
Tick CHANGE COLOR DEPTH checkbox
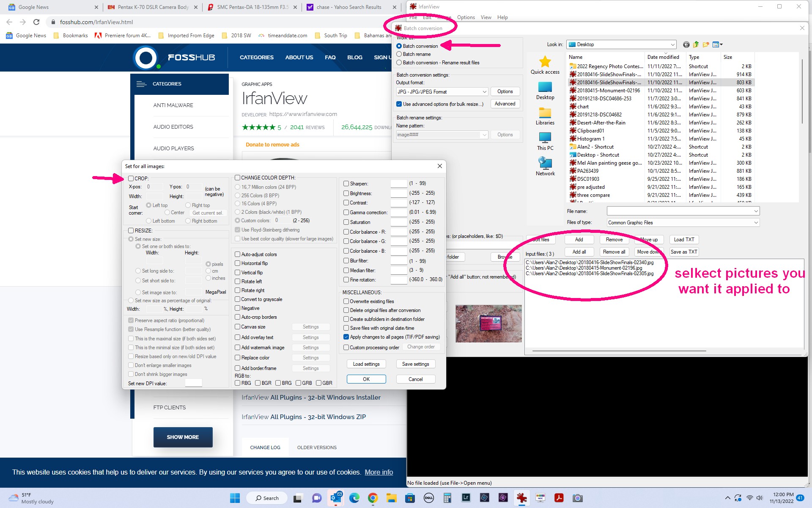(238, 178)
